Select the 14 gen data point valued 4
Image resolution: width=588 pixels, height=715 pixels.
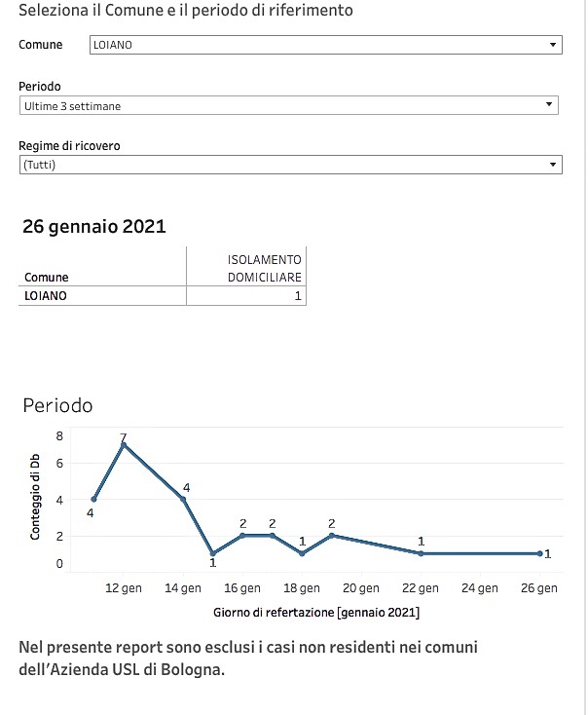click(183, 500)
